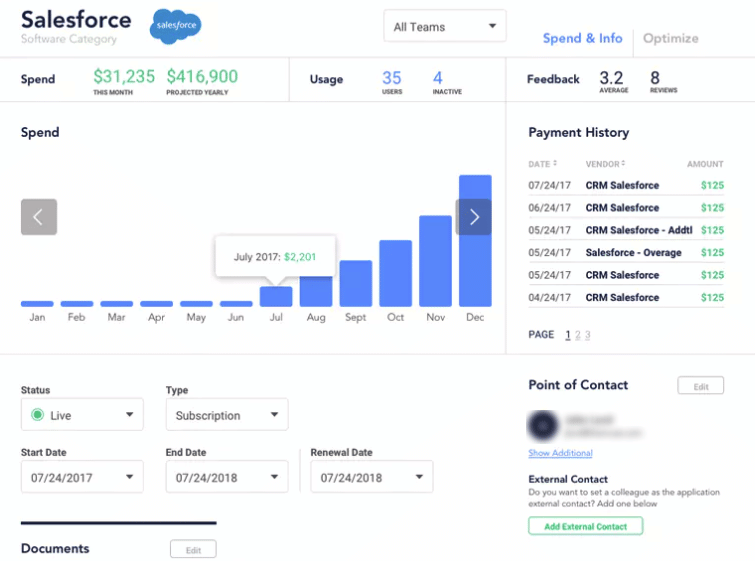The image size is (755, 561).
Task: Sort payment history by Date column
Action: click(x=542, y=164)
